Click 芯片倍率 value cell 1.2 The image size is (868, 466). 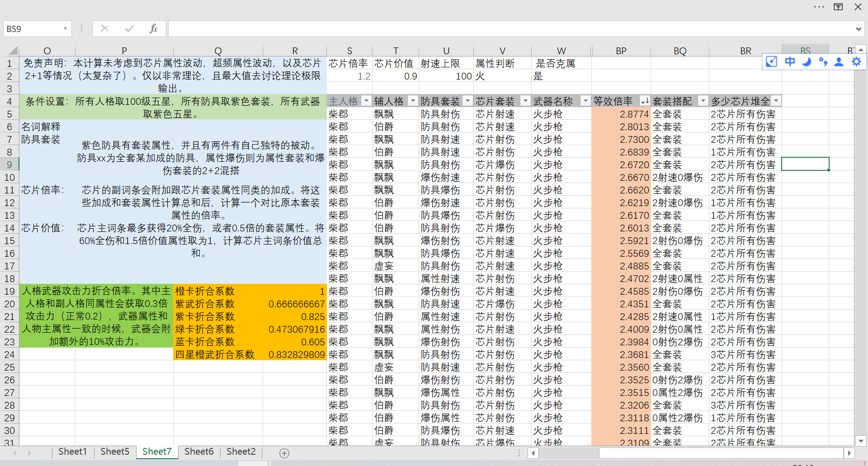pyautogui.click(x=349, y=76)
